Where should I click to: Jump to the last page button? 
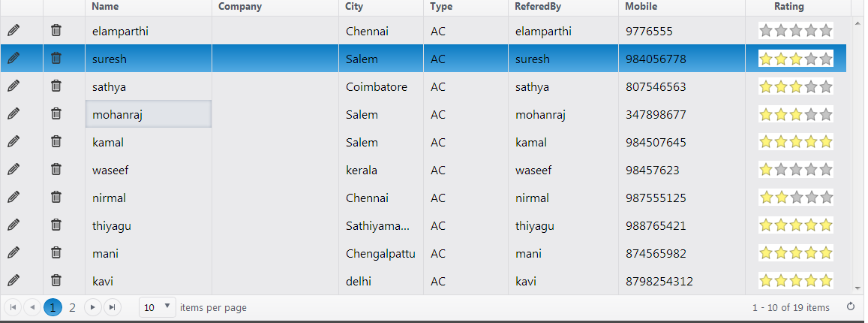click(x=112, y=306)
